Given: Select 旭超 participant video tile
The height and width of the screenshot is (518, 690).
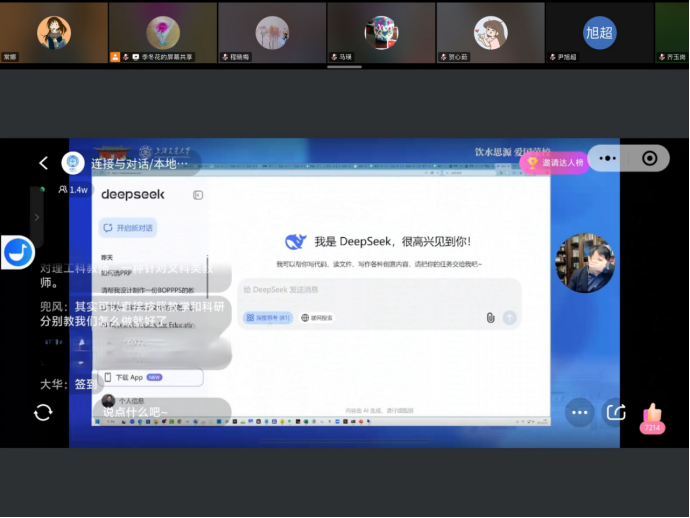Looking at the screenshot, I should tap(599, 32).
